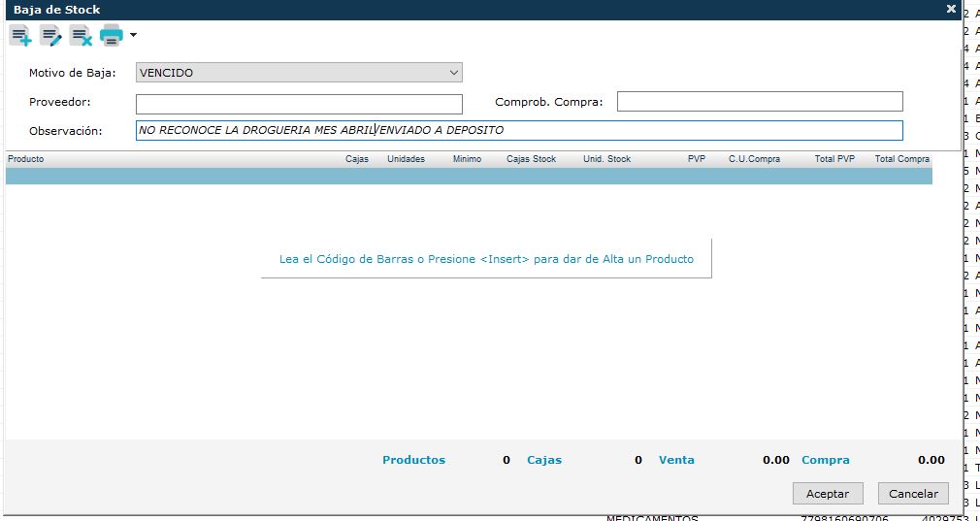Expand the print options arrow
Screen dimensions: 980x521
[x=133, y=35]
